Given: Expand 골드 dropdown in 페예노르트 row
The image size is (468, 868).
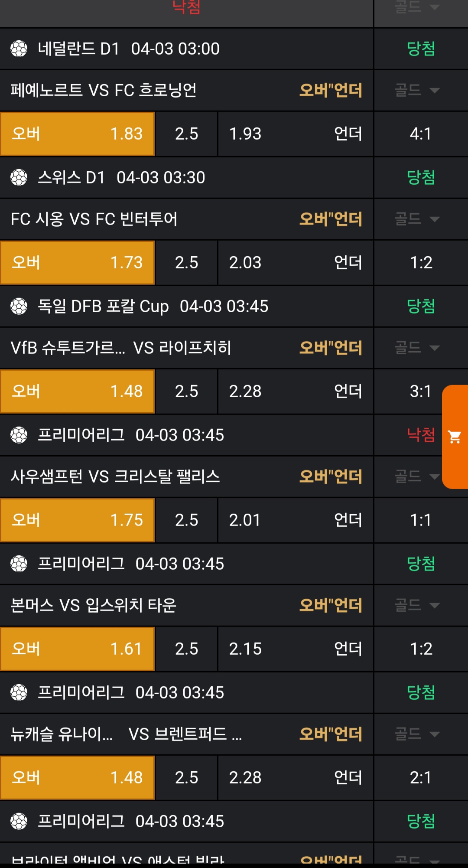Looking at the screenshot, I should [x=417, y=90].
